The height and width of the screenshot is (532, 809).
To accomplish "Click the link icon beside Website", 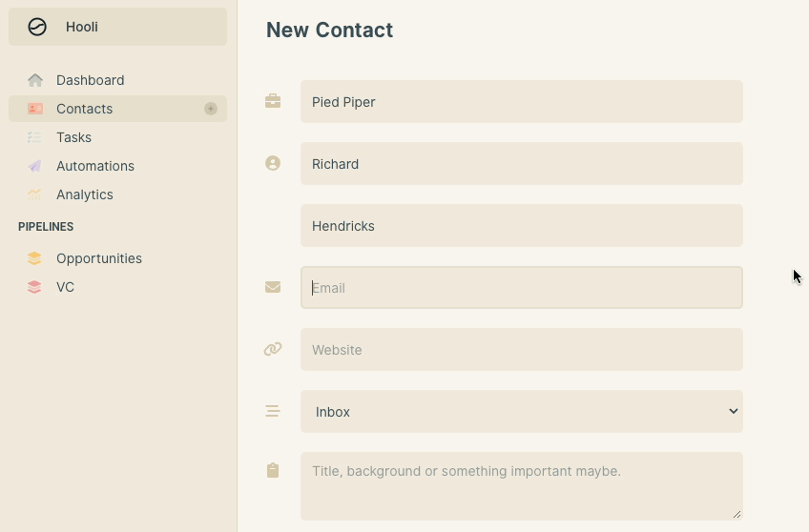I will click(x=273, y=349).
